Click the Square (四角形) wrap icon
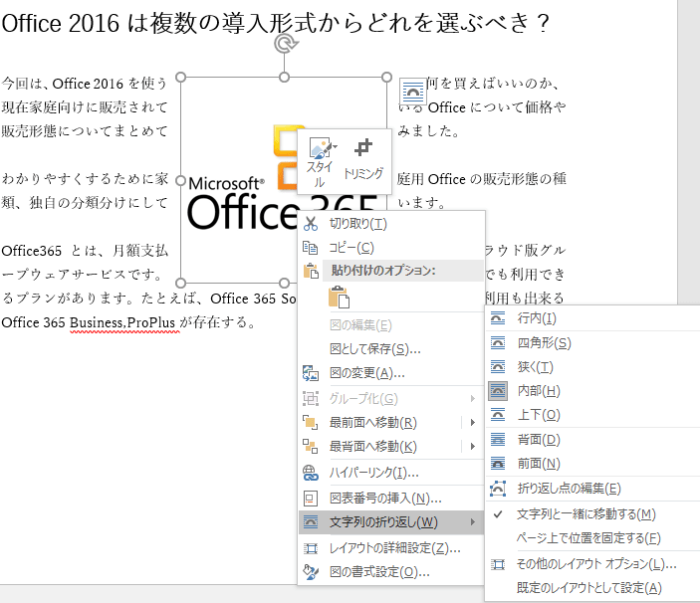 pyautogui.click(x=498, y=342)
